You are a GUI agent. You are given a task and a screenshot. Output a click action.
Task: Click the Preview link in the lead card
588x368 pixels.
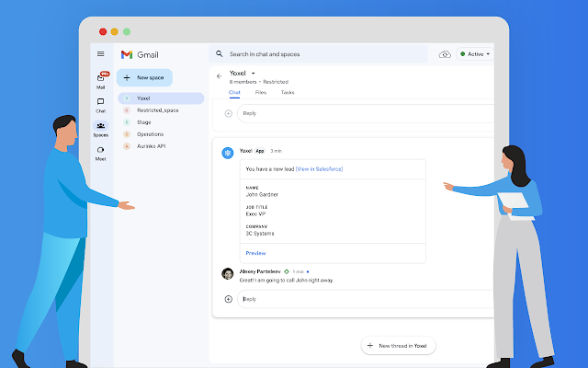coord(255,254)
